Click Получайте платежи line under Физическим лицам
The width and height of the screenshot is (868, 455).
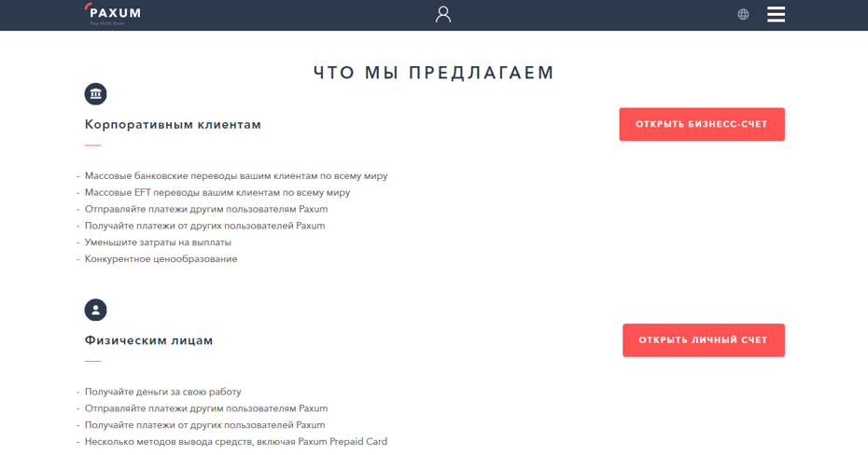[x=204, y=424]
